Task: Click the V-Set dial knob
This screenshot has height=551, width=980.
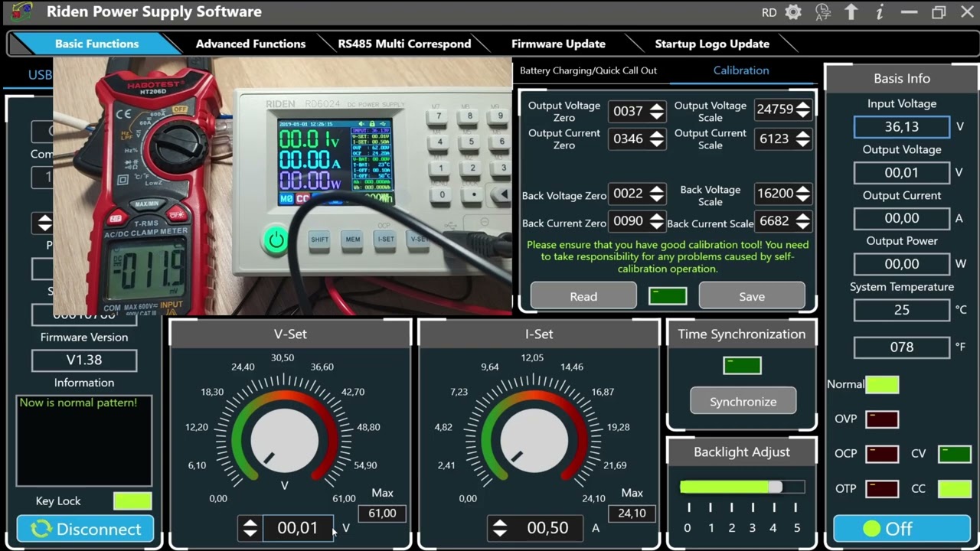Action: pyautogui.click(x=285, y=439)
